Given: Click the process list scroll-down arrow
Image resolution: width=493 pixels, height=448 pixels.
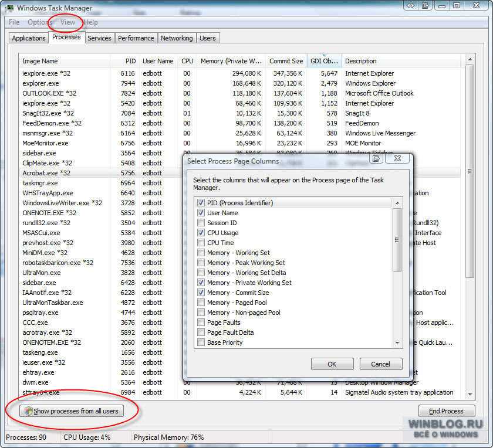Looking at the screenshot, I should pos(470,394).
